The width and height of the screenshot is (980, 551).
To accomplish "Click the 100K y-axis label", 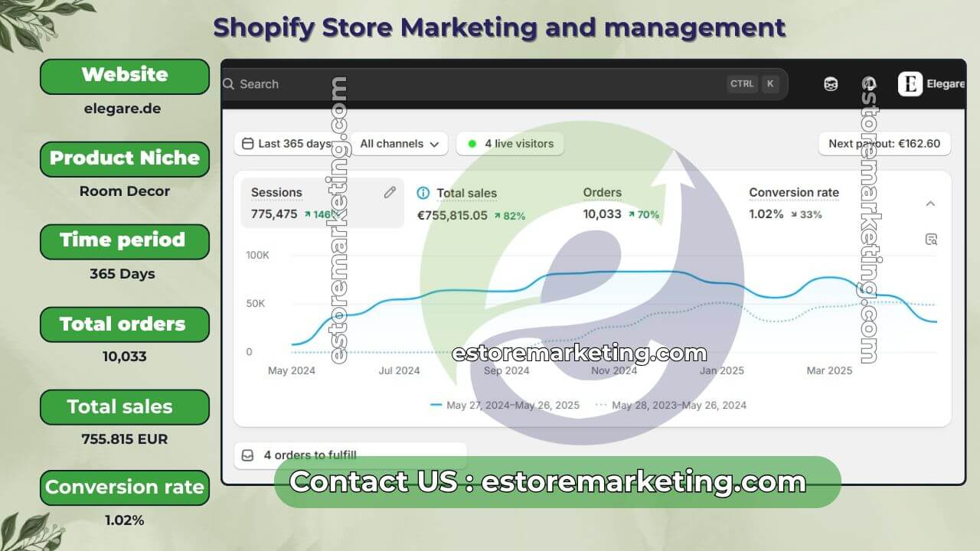I will click(258, 255).
